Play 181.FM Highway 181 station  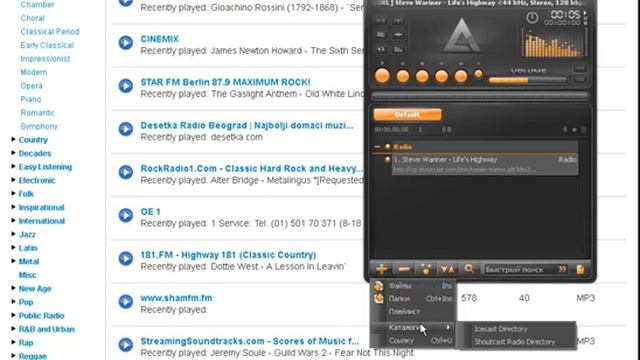click(126, 258)
